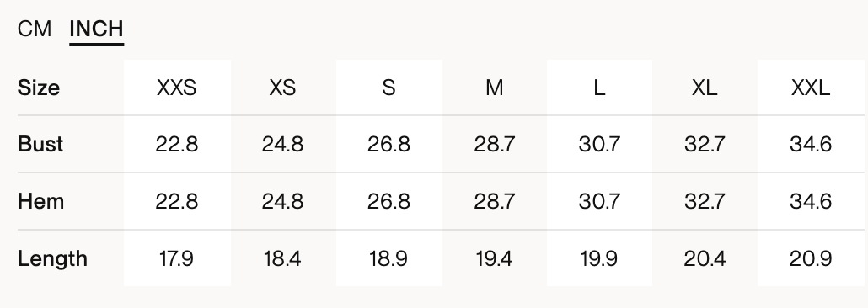Screen dimensions: 868x308
Task: Click the Bust row label
Action: pos(40,145)
